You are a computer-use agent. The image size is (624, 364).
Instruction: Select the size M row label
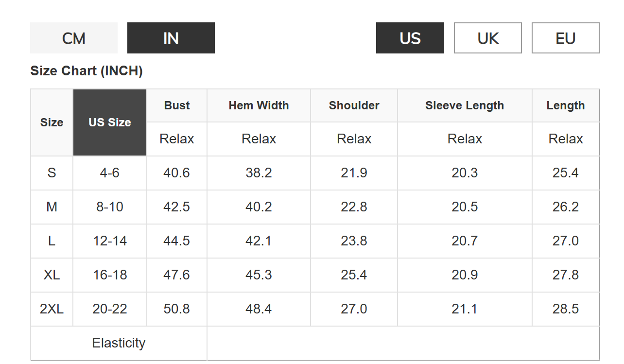[52, 207]
